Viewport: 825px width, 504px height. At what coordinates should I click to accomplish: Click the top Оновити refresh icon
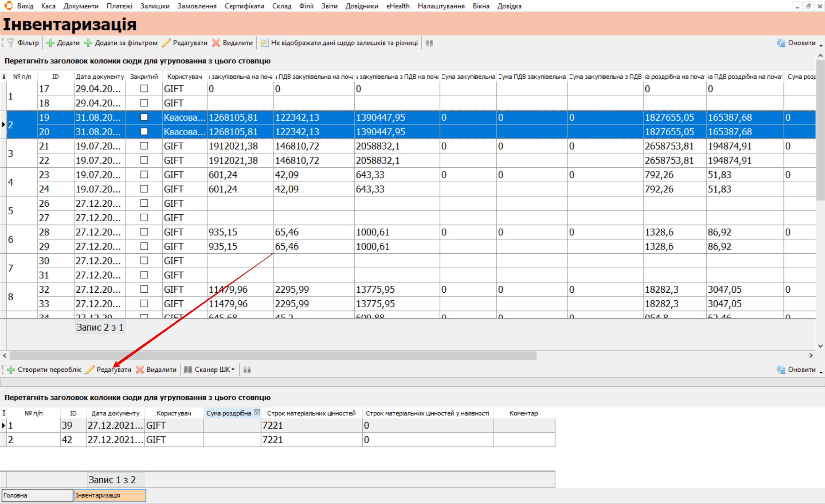(x=781, y=43)
